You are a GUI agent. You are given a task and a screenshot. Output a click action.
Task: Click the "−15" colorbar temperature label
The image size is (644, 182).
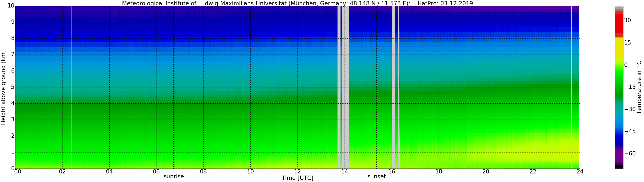(630, 87)
